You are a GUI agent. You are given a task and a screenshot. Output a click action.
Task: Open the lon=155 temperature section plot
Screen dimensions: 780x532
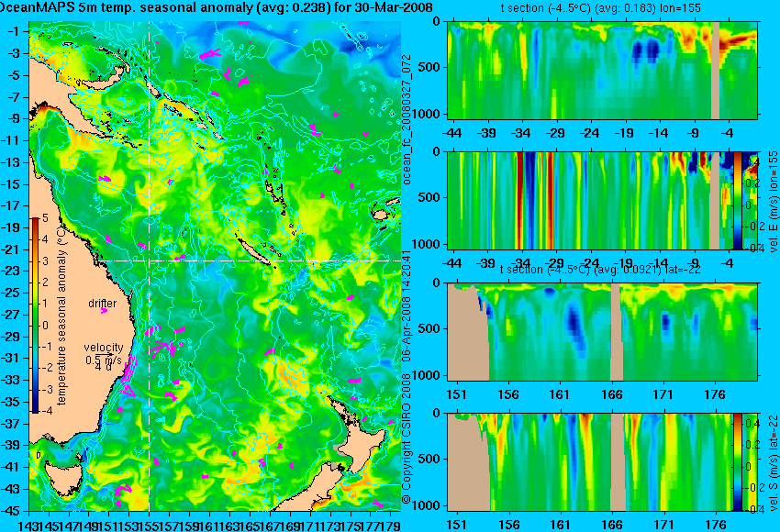[x=602, y=70]
